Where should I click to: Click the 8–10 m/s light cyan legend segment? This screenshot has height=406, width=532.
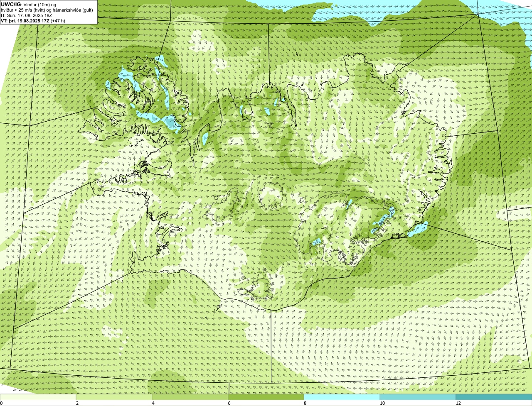(342, 397)
